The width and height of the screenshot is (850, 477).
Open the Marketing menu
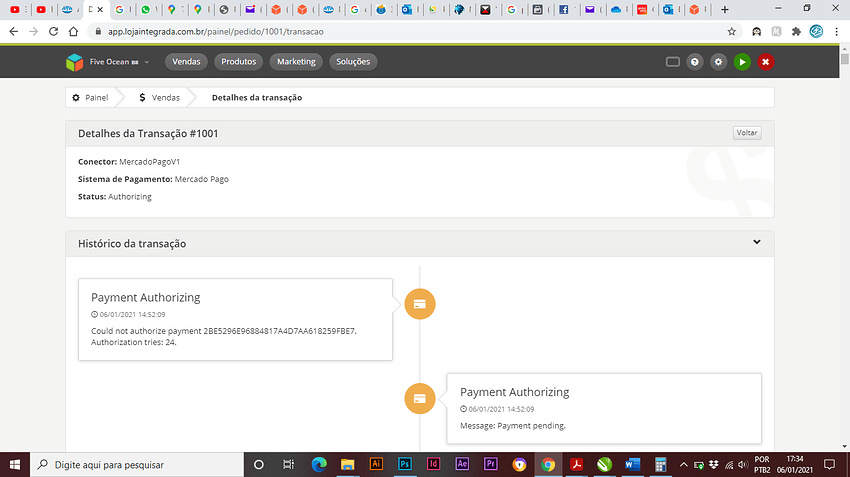tap(296, 62)
